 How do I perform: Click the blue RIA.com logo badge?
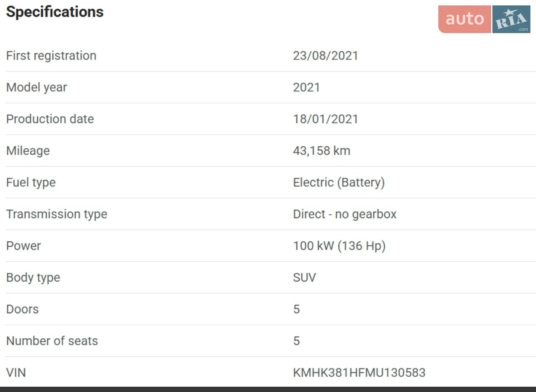pos(511,19)
